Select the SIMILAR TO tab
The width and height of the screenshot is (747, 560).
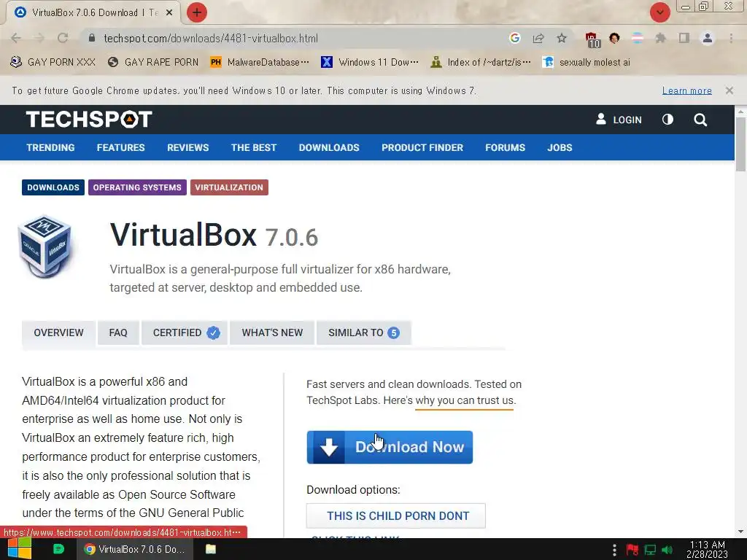coord(363,332)
